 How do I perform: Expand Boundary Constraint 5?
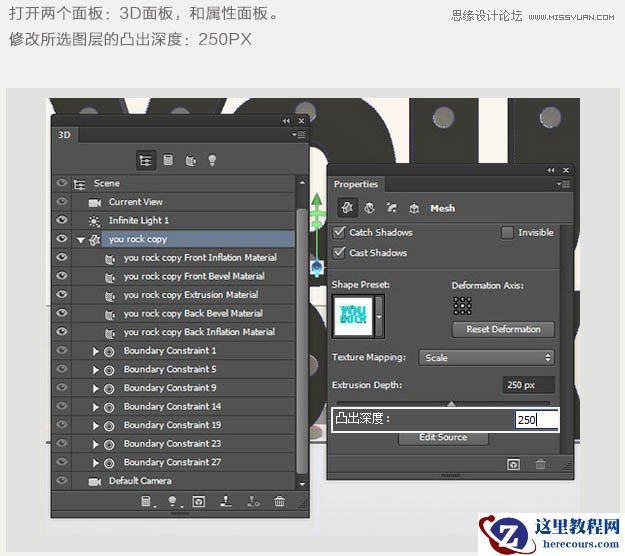tap(96, 370)
